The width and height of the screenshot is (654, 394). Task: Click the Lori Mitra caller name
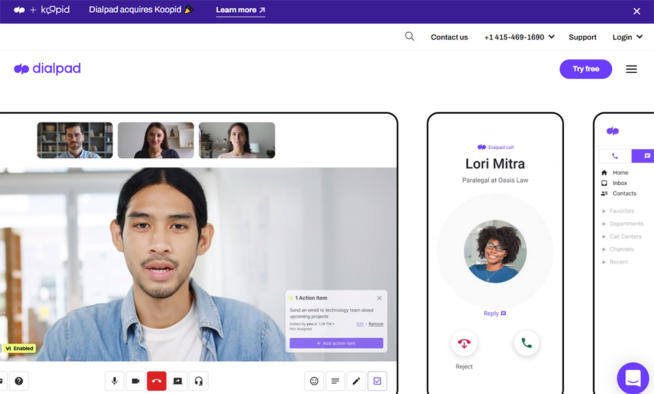click(x=495, y=164)
